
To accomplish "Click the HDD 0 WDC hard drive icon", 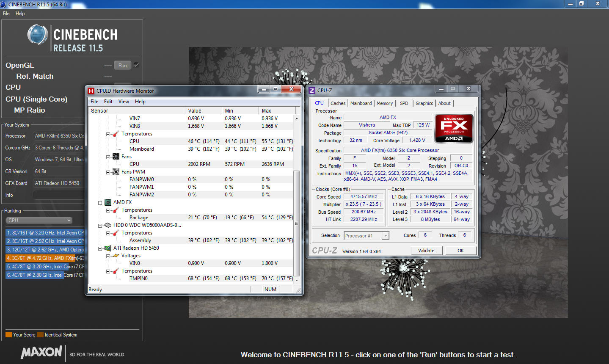I will coord(108,225).
